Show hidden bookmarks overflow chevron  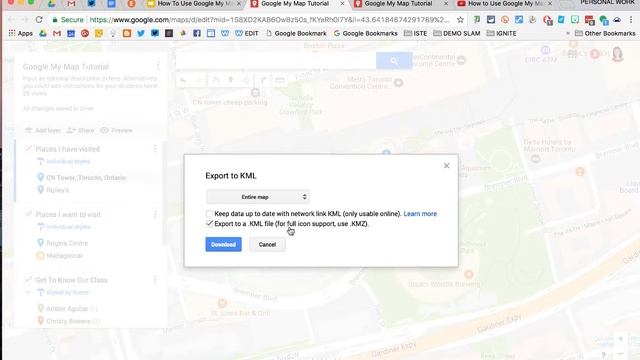tap(568, 33)
